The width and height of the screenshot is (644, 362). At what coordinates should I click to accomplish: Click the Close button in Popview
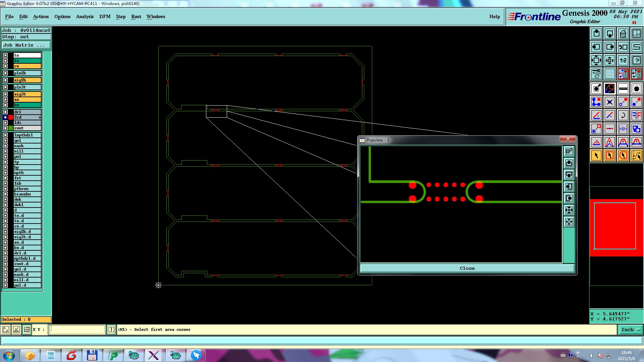pos(467,268)
